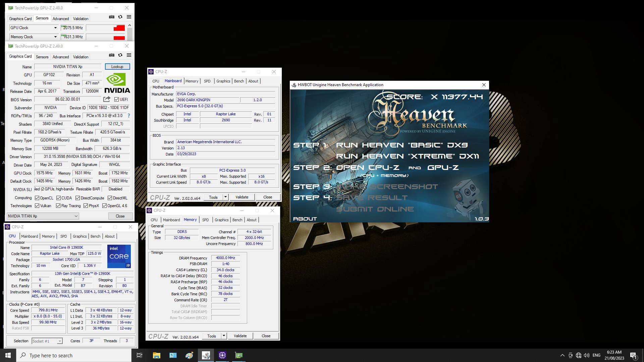Click the GPU-Z Sensors scrollbar up arrow
This screenshot has height=362, width=644.
129,25
